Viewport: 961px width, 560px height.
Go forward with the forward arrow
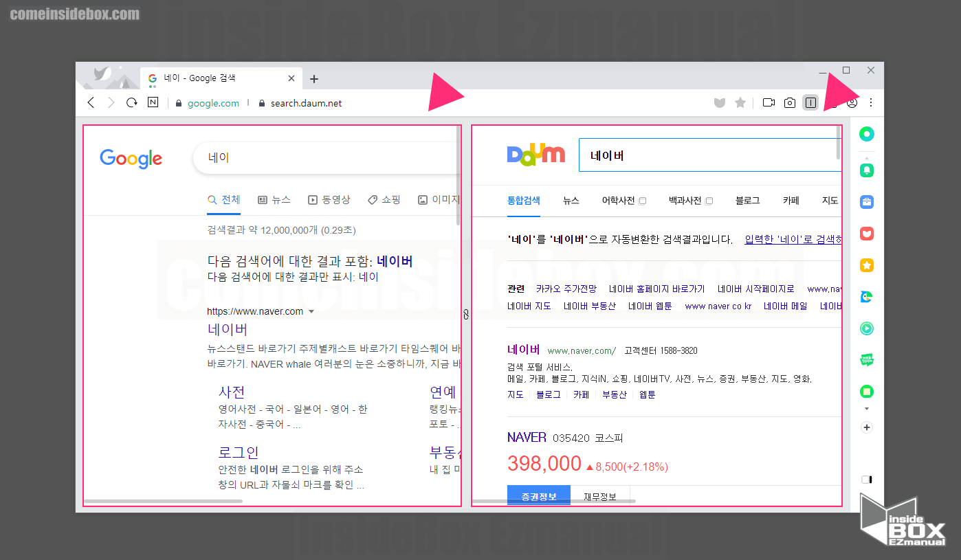point(111,103)
